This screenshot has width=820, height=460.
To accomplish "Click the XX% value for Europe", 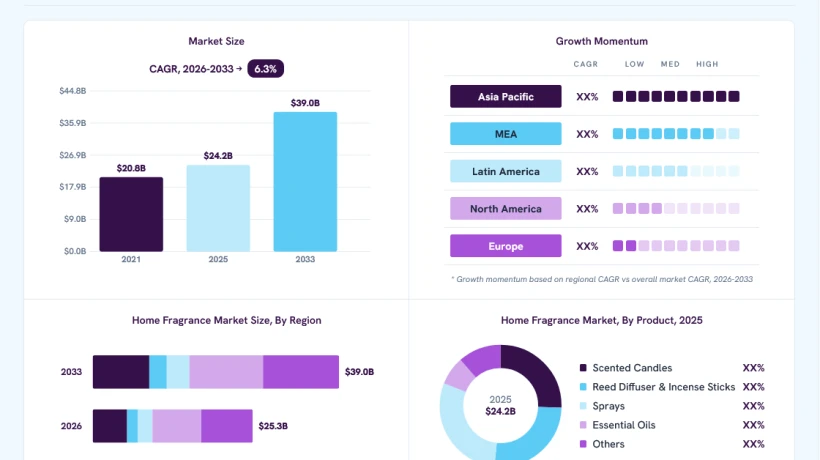I will pyautogui.click(x=587, y=246).
